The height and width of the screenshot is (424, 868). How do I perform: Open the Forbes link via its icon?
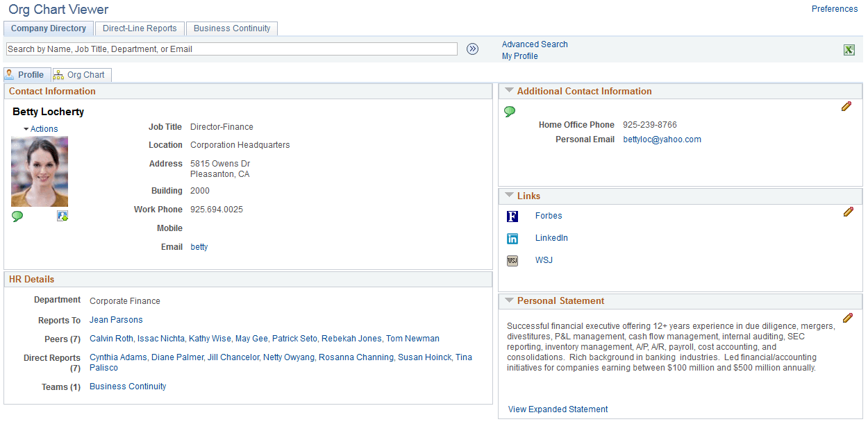click(512, 216)
